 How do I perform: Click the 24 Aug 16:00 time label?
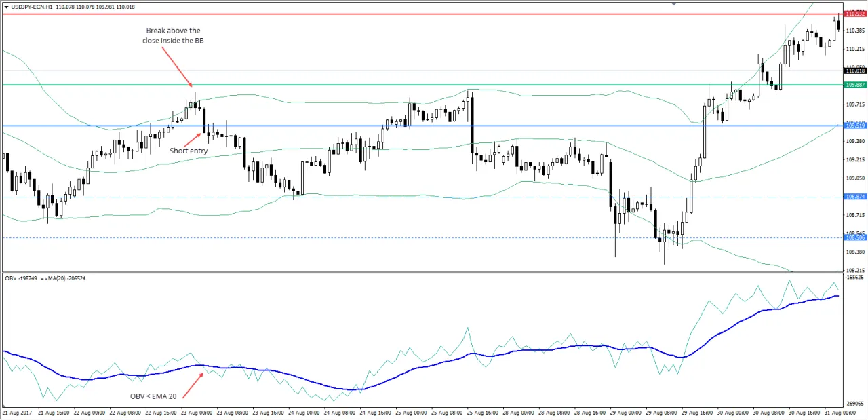(x=376, y=412)
